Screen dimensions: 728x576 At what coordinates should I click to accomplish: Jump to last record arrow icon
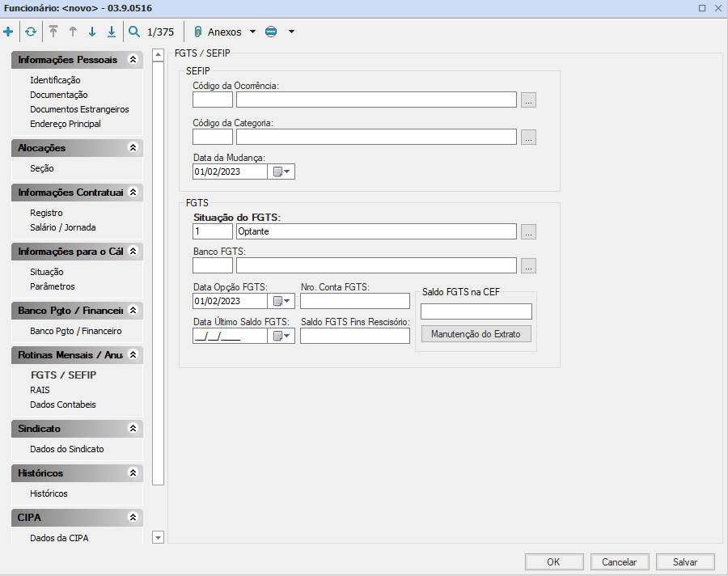(111, 32)
